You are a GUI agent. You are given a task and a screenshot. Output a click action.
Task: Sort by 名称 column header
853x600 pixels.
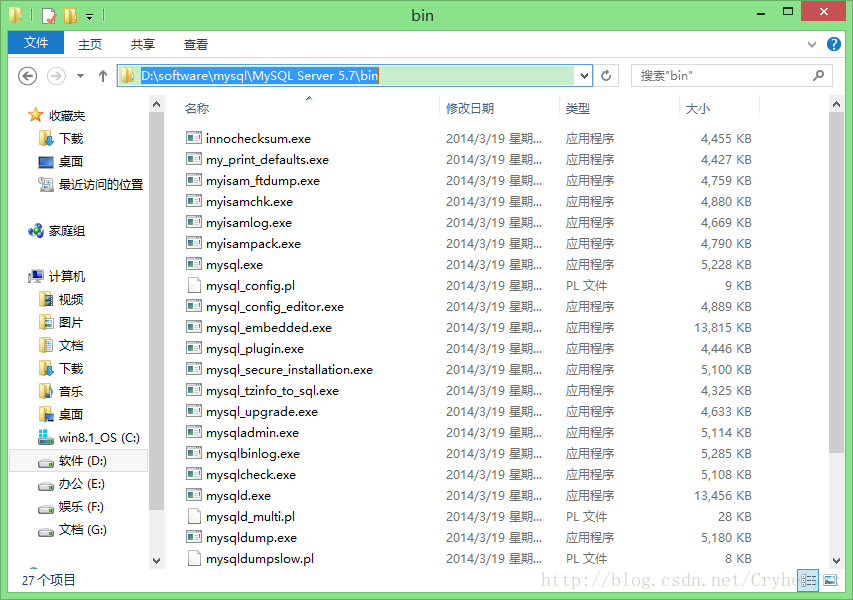pos(197,108)
